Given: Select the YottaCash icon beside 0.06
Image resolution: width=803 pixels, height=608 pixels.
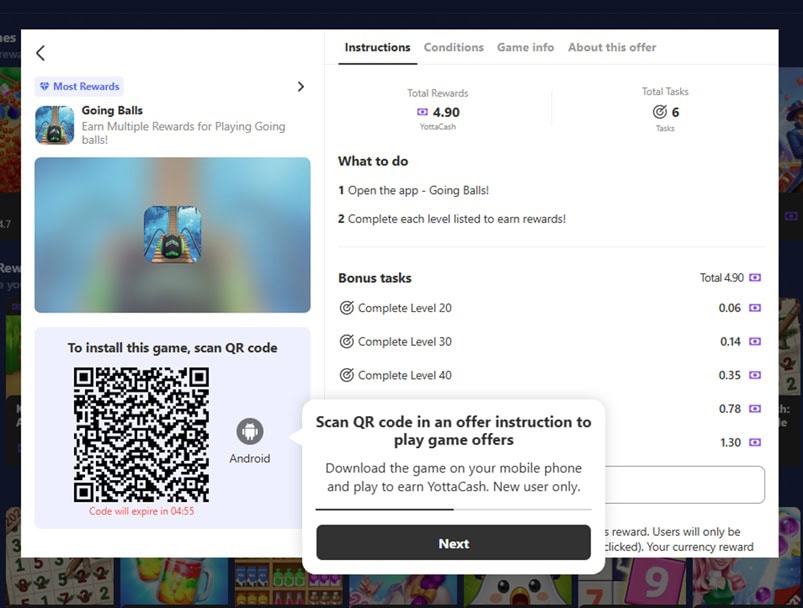Looking at the screenshot, I should [x=755, y=308].
